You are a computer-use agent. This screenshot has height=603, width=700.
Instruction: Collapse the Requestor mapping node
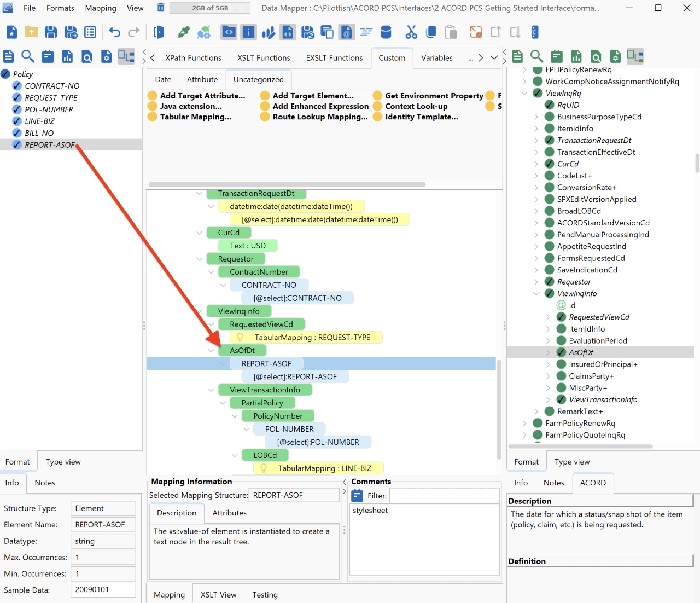pyautogui.click(x=199, y=259)
